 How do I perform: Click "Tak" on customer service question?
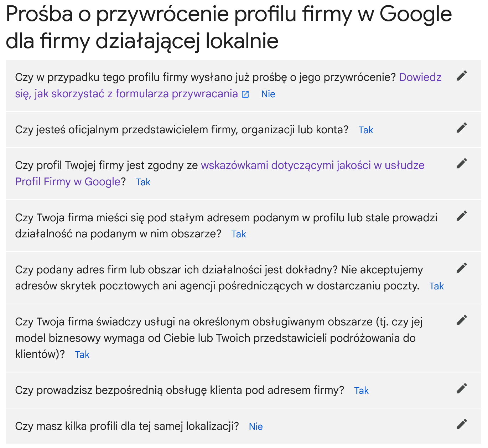click(362, 390)
